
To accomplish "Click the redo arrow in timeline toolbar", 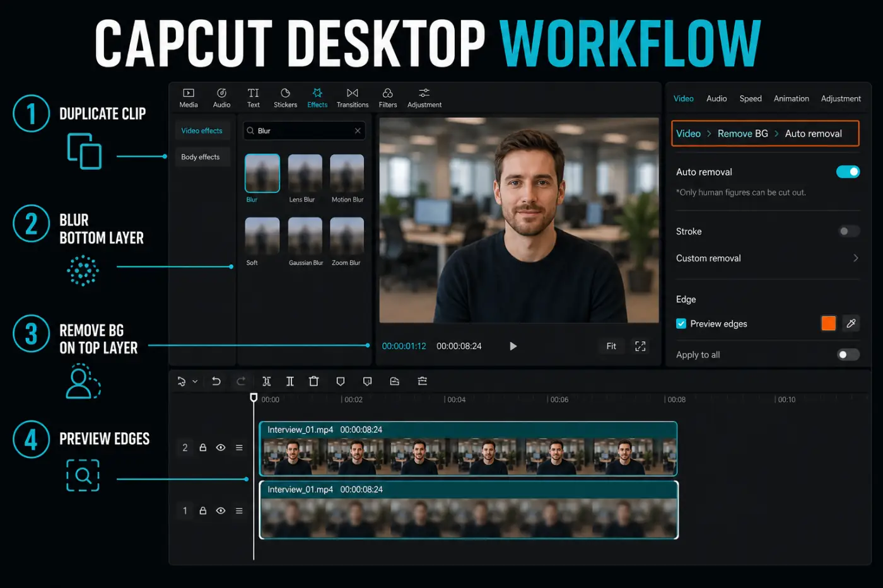I will point(241,381).
